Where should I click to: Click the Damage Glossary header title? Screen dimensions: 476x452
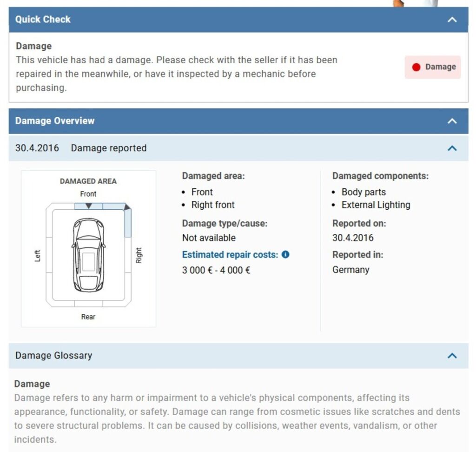coord(54,356)
